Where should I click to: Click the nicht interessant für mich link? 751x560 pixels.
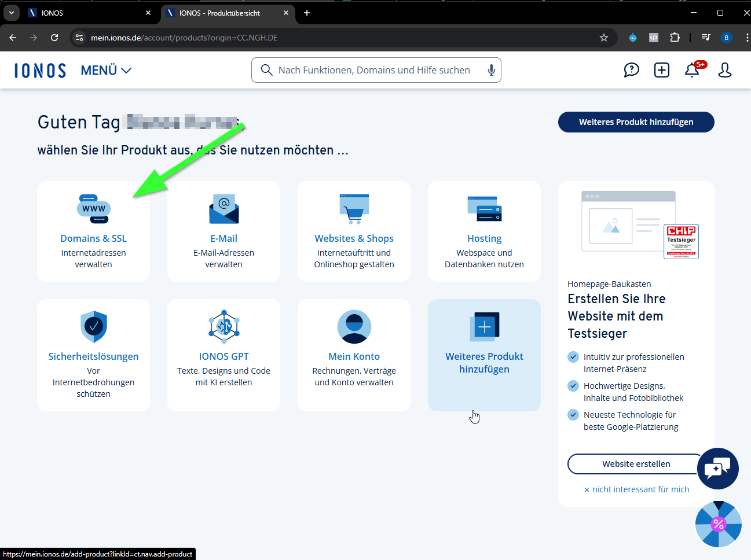636,489
